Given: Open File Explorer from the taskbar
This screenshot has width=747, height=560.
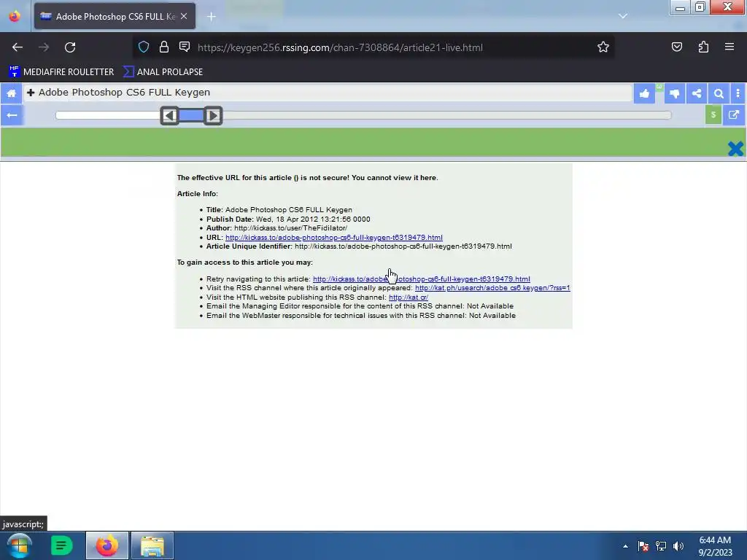Looking at the screenshot, I should click(x=152, y=545).
